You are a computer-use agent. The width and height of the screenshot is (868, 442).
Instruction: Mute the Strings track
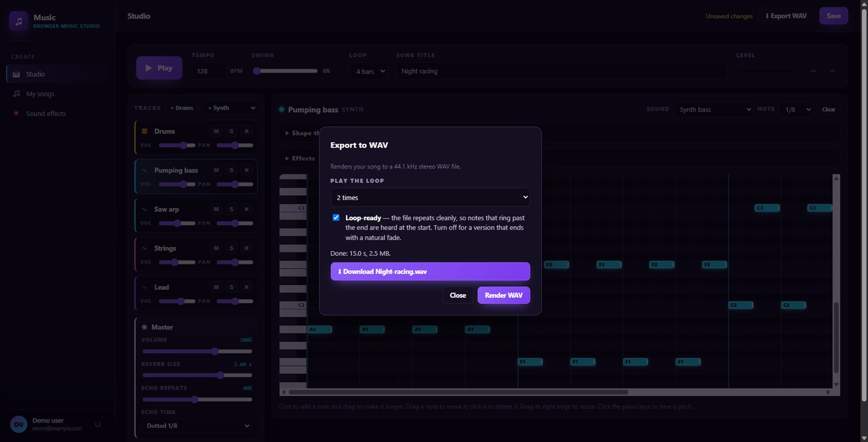click(216, 248)
